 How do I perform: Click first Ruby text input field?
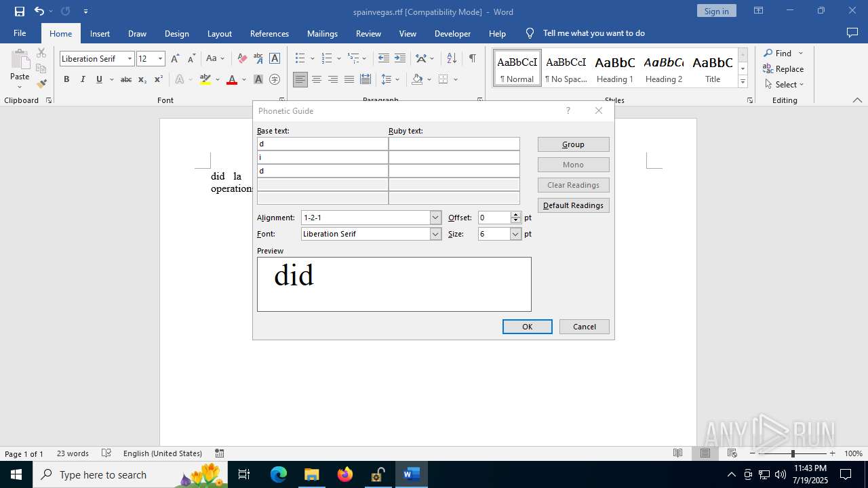454,144
